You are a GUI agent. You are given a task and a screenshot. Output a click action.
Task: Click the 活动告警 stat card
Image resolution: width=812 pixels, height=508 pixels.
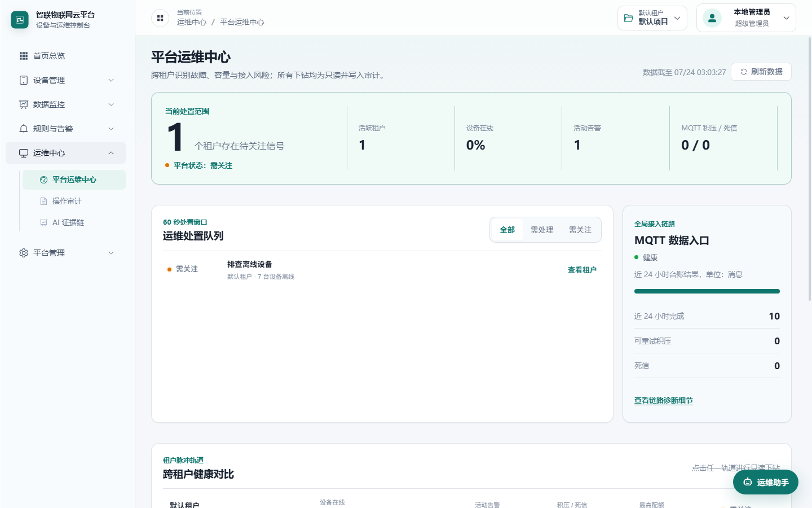[x=616, y=138]
